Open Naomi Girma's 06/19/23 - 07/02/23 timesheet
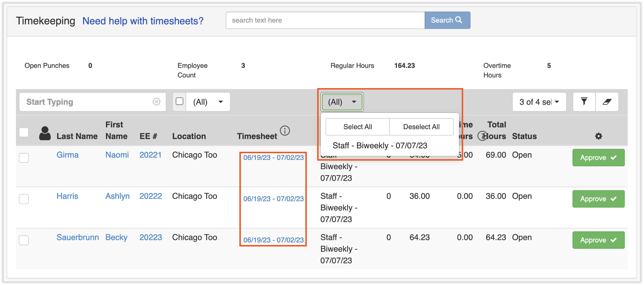Viewport: 644px width, 285px height. [x=273, y=158]
